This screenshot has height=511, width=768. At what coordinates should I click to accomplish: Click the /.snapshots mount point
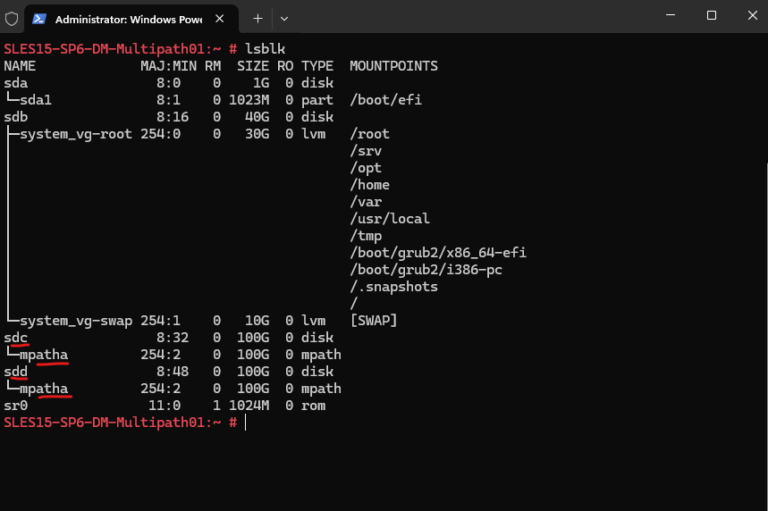[x=394, y=287]
